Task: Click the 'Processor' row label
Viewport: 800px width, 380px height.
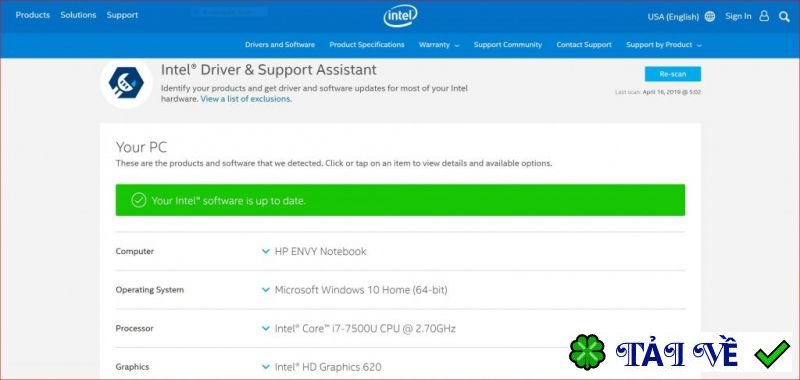Action: pyautogui.click(x=134, y=328)
